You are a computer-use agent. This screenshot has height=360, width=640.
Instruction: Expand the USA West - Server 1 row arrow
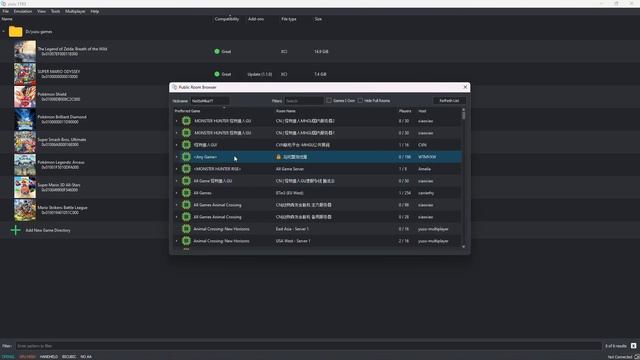click(x=176, y=241)
